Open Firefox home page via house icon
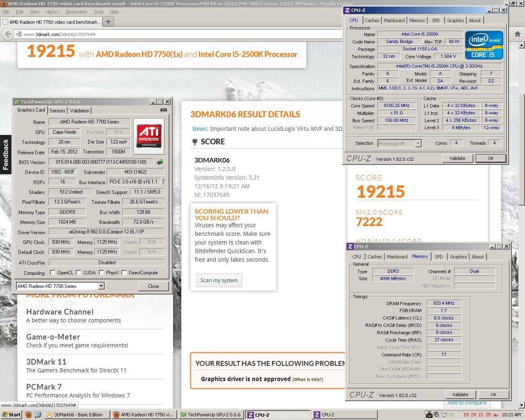Screen dimensions: 525x420 coord(517,34)
